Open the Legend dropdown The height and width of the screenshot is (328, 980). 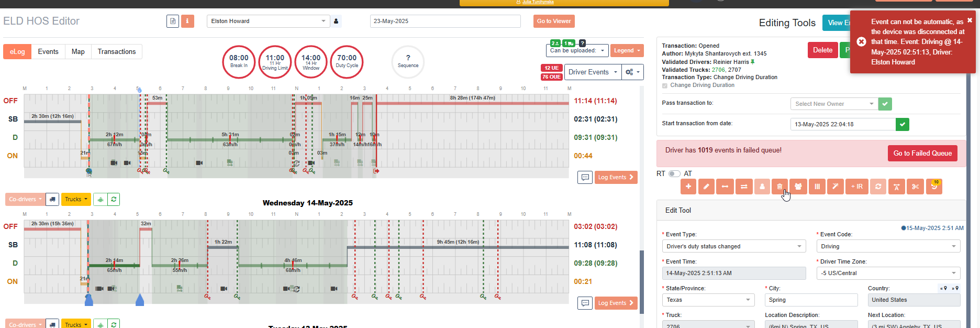pyautogui.click(x=627, y=51)
